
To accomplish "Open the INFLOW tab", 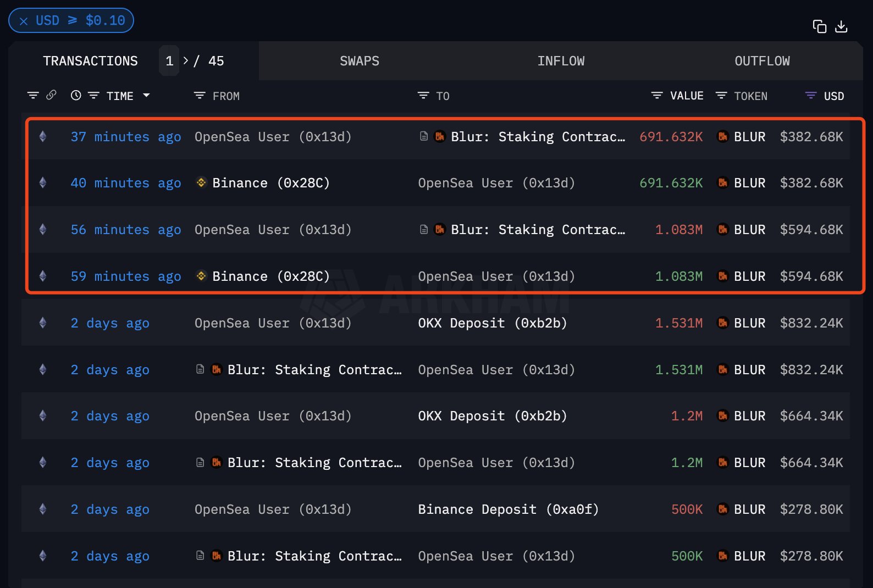I will (x=561, y=61).
